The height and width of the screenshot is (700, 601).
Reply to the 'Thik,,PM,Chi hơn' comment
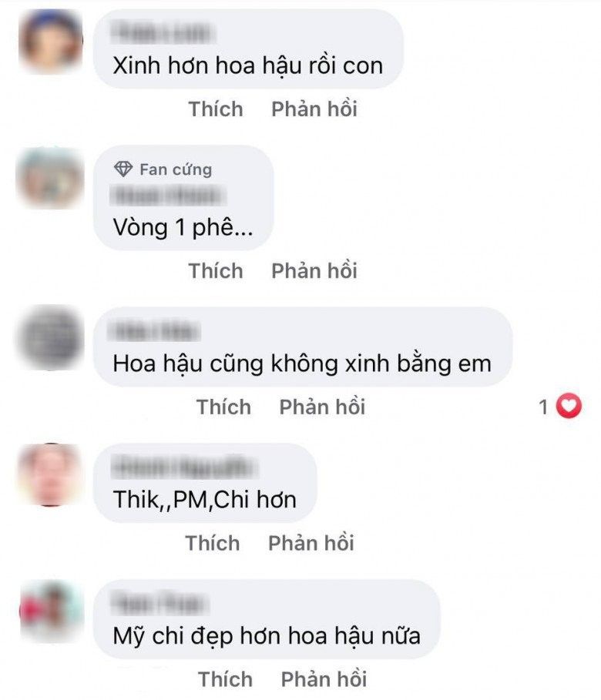coord(311,543)
